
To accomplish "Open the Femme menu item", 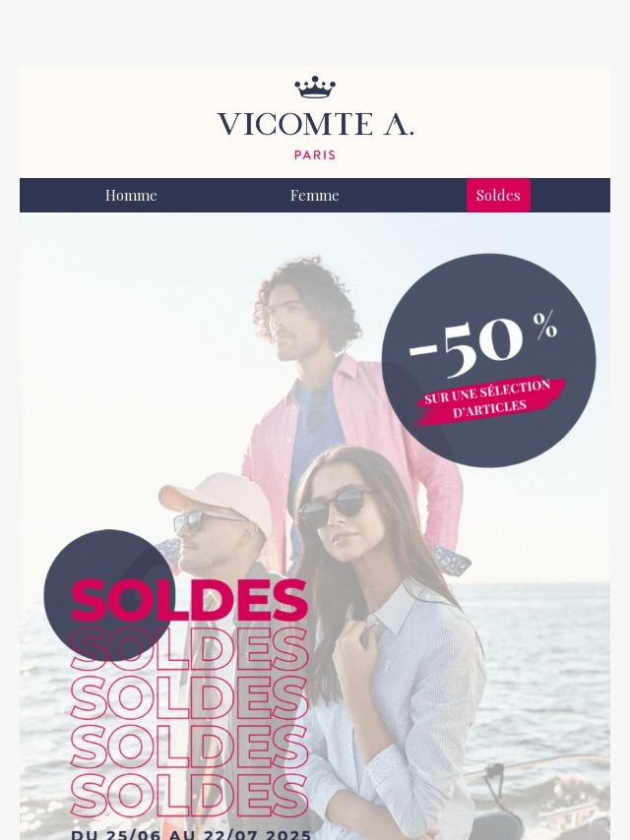I will (315, 195).
